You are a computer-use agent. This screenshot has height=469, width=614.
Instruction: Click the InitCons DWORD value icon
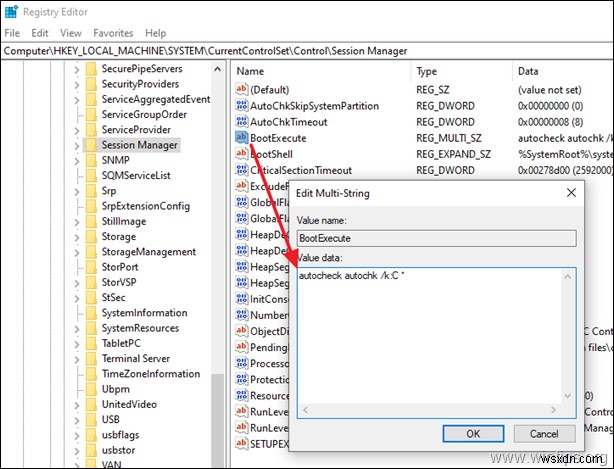click(x=241, y=299)
